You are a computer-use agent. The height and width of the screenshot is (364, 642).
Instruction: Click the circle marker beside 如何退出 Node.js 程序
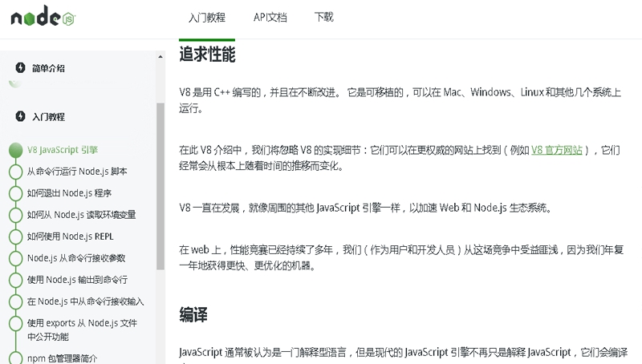click(15, 193)
